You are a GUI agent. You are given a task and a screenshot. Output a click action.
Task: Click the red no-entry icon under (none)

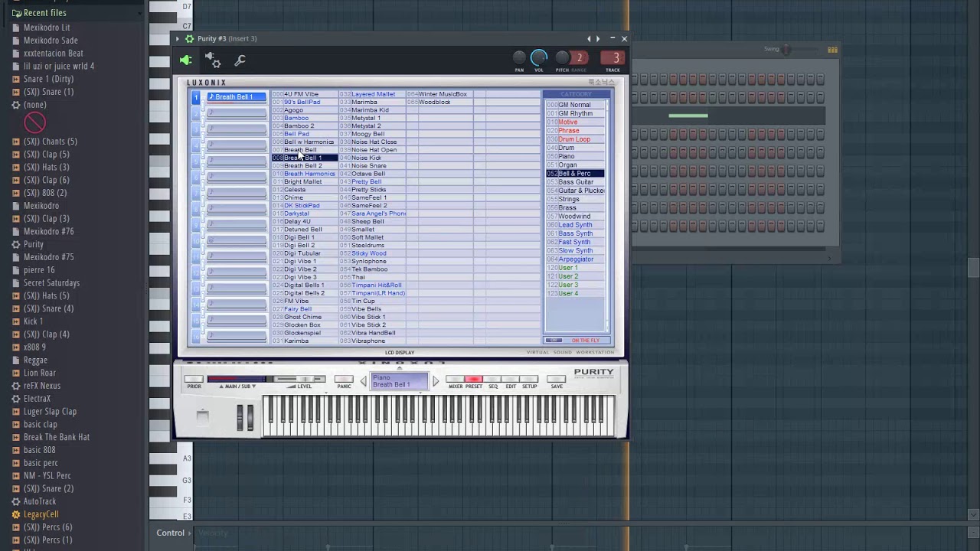point(34,122)
